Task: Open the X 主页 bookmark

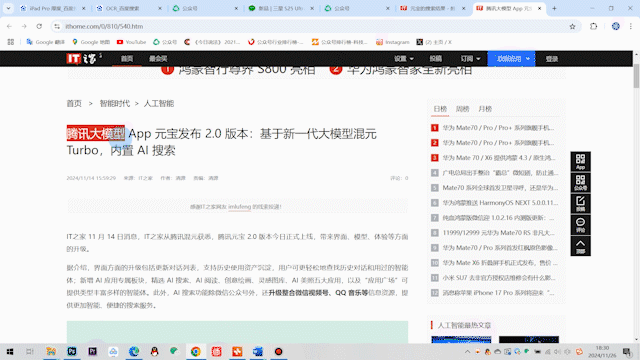Action: coord(434,42)
